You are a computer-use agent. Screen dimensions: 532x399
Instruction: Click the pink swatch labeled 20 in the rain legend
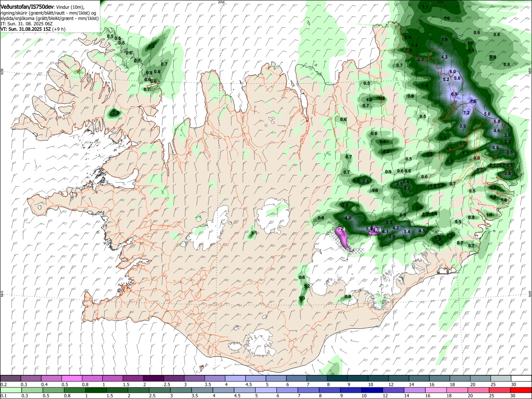click(x=478, y=390)
